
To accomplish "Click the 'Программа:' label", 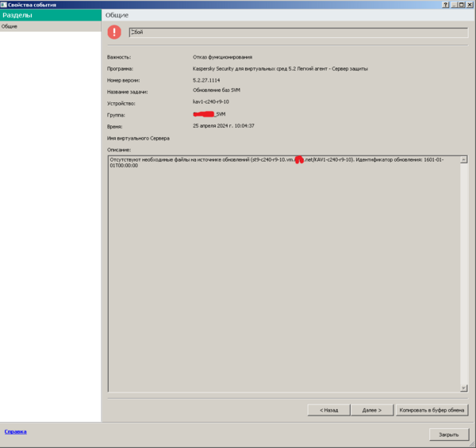I will 120,69.
